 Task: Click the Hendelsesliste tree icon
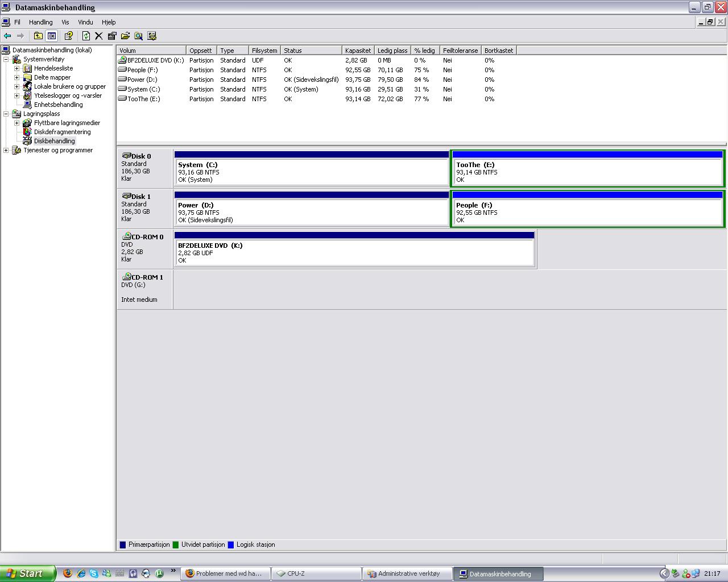27,68
